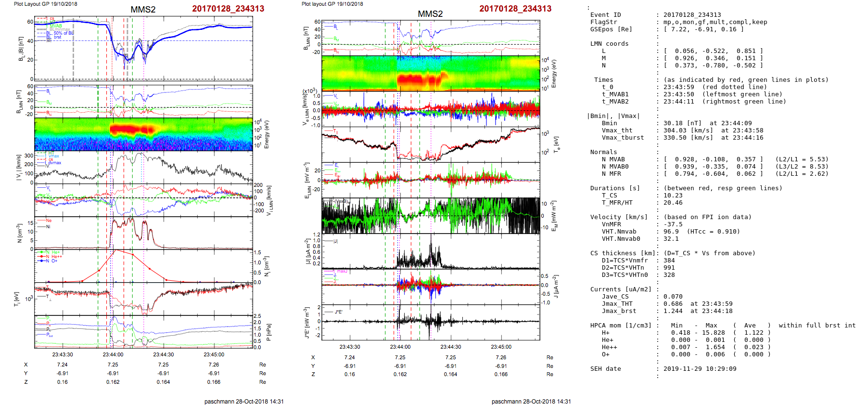Click the pressure P [nPa] panel in left plot
Screen dimensions: 868x405
(143, 331)
